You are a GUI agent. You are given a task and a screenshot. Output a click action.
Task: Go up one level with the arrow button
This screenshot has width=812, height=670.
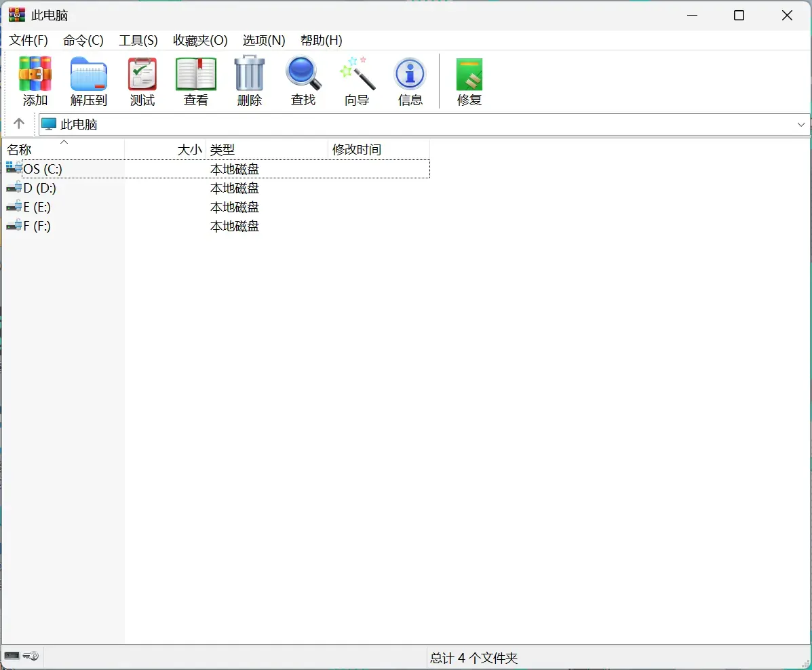(19, 123)
